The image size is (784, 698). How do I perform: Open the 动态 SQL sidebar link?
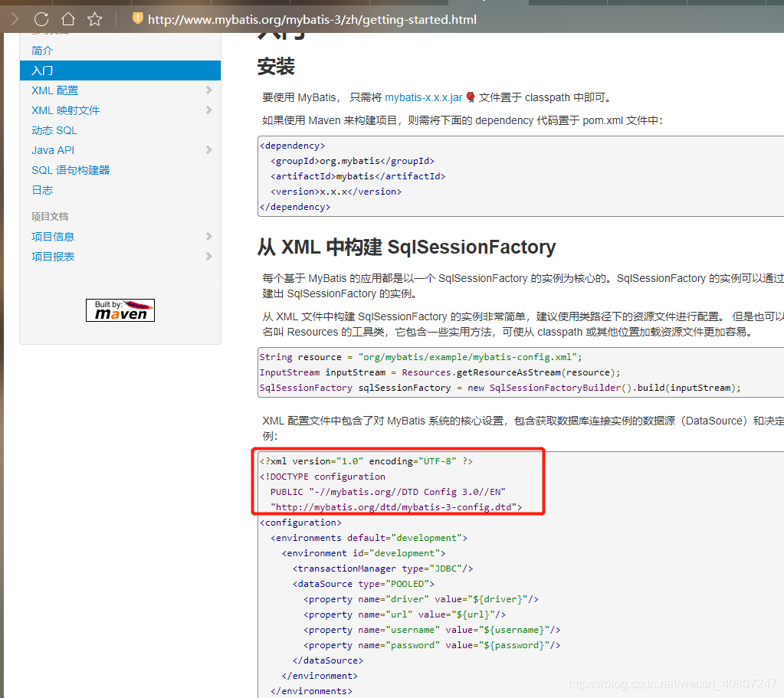(x=54, y=130)
